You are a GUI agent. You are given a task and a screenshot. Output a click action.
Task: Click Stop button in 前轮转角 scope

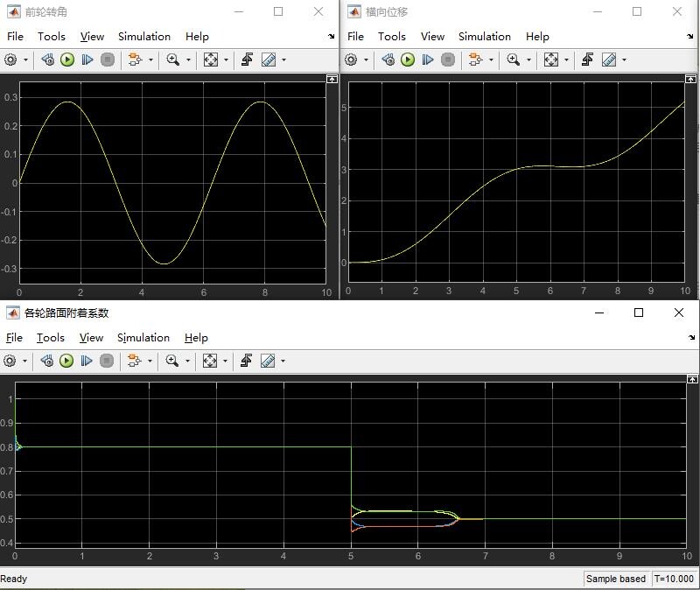(107, 60)
